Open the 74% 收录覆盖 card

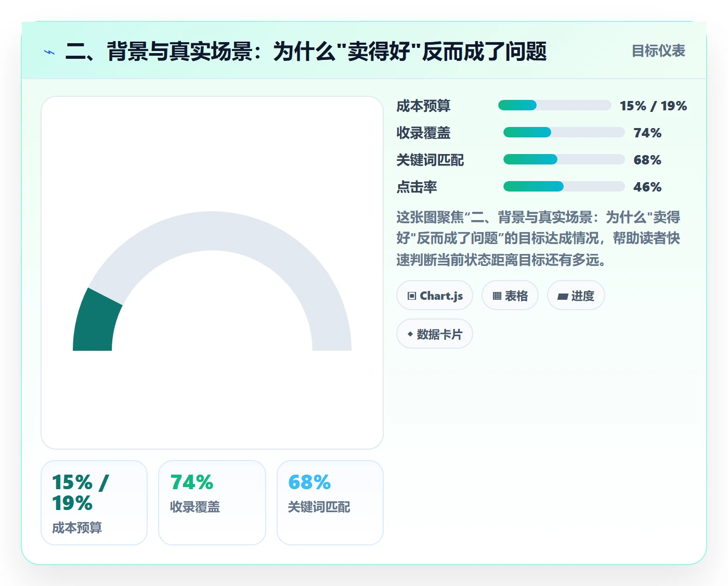212,503
